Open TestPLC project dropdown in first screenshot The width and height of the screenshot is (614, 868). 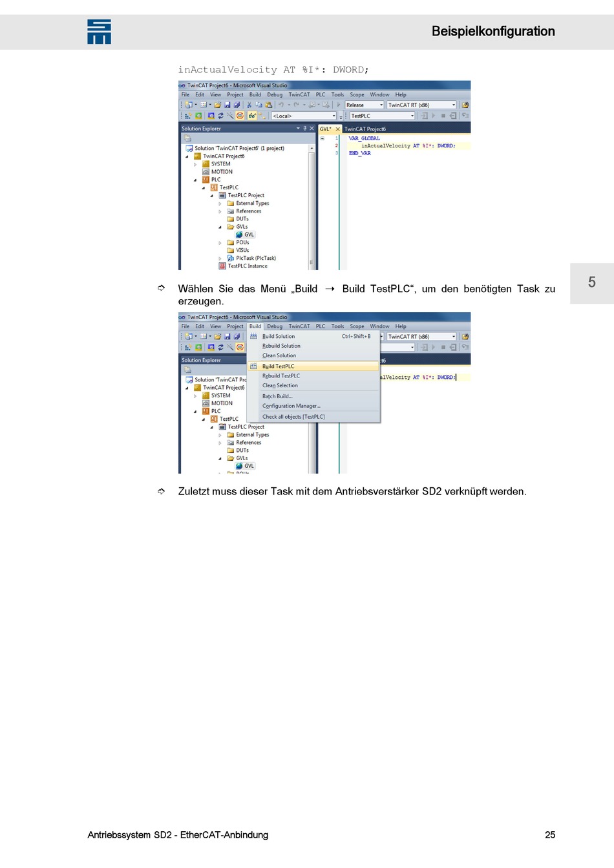coord(412,116)
